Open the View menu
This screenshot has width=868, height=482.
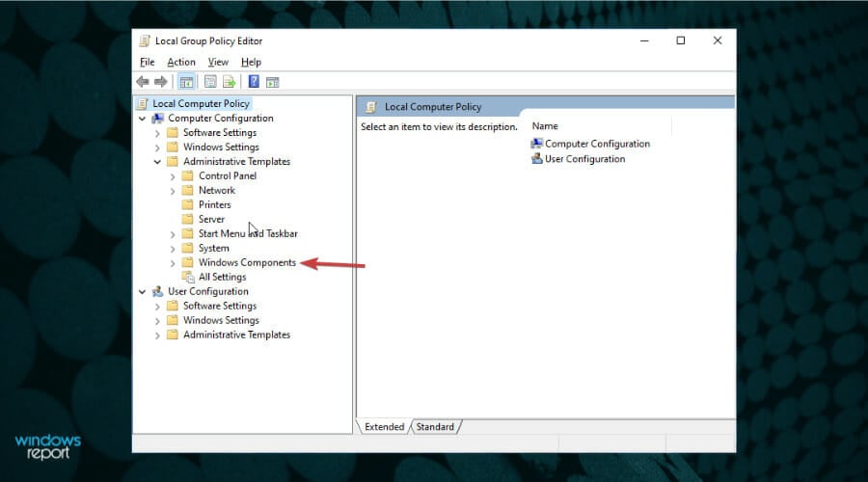tap(218, 62)
